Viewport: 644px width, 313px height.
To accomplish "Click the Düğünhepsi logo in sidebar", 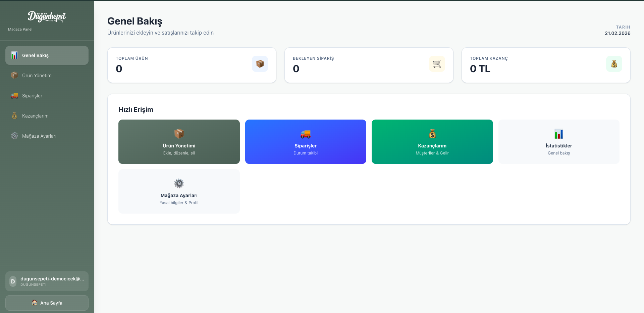I will pyautogui.click(x=47, y=16).
